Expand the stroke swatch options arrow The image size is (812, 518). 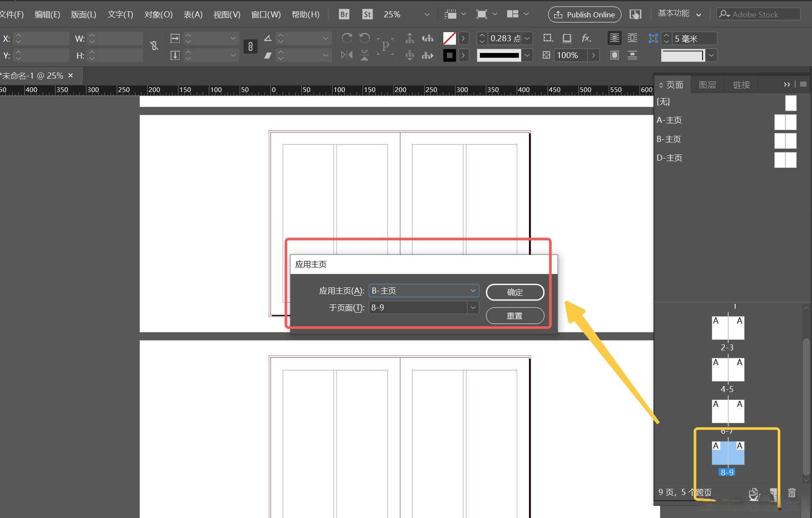tap(463, 55)
